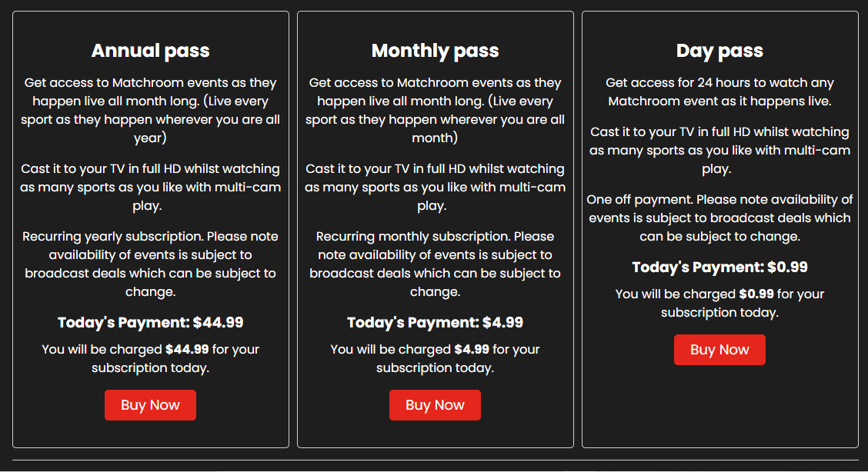Screen dimensions: 868x472
Task: Select the Monthly pass heading
Action: pos(435,51)
